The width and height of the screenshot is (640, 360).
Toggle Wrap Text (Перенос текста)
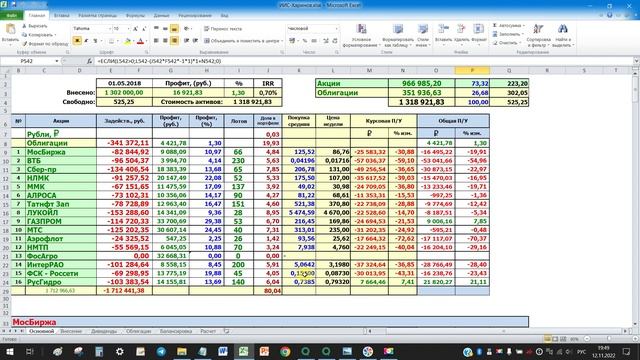click(223, 29)
